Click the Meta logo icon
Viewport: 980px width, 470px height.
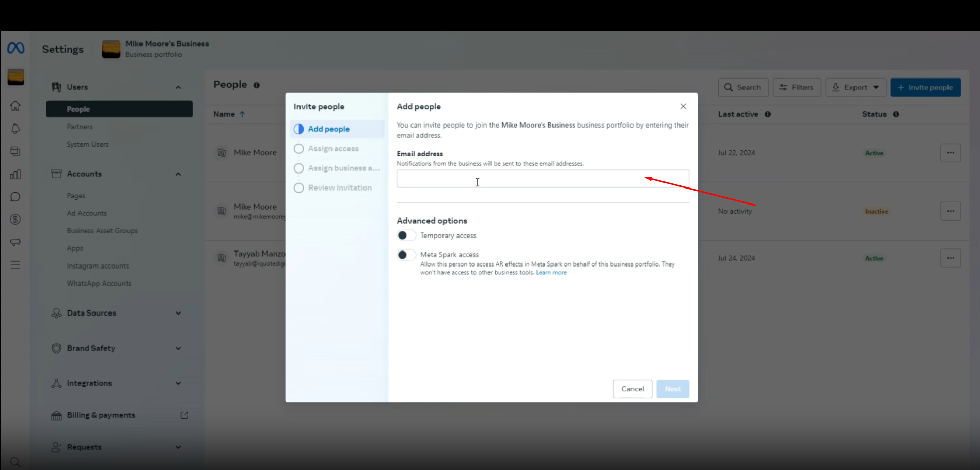coord(15,48)
